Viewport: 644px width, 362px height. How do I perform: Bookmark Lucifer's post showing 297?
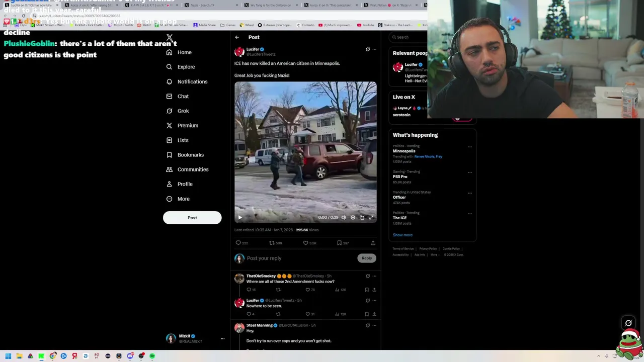[x=343, y=243]
